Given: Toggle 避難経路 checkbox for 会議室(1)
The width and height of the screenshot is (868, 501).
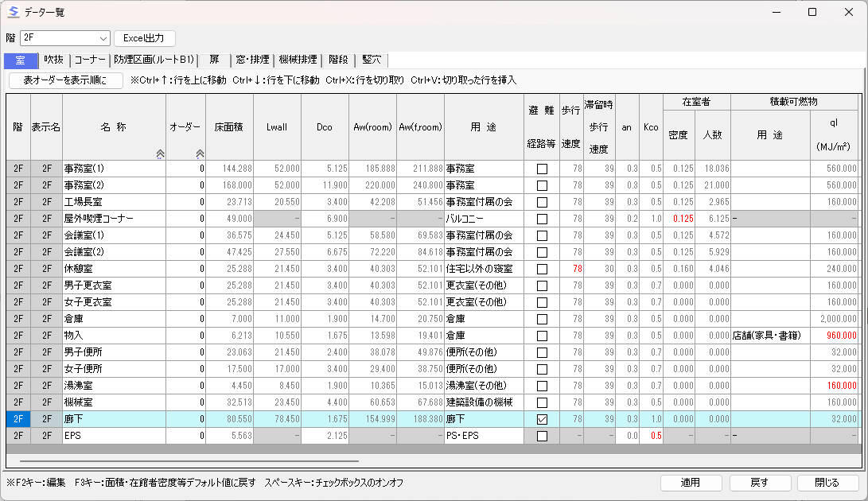Looking at the screenshot, I should coord(542,235).
